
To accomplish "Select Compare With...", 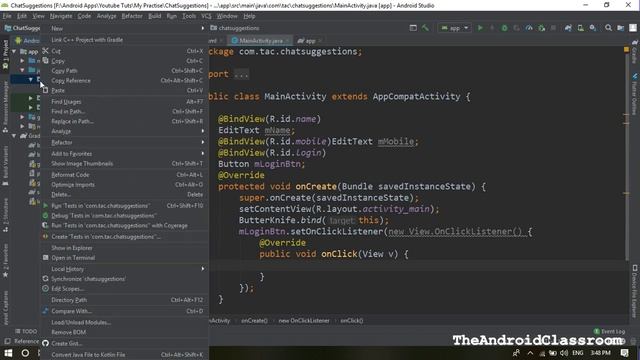I will [124, 311].
